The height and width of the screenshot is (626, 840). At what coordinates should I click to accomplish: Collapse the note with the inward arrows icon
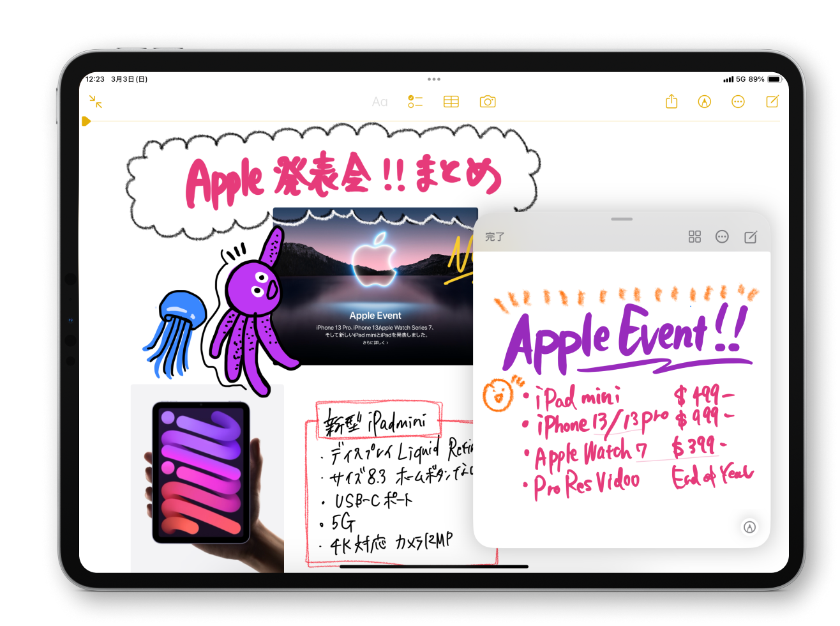coord(96,102)
